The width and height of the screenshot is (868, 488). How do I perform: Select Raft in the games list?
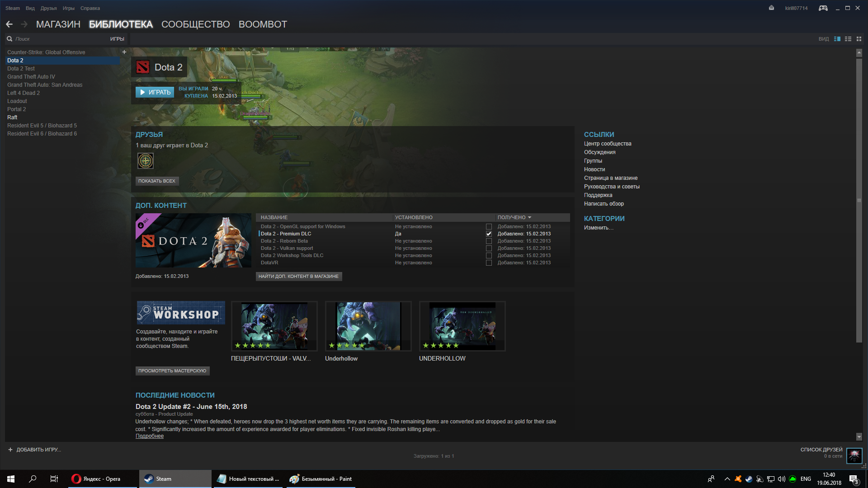12,117
